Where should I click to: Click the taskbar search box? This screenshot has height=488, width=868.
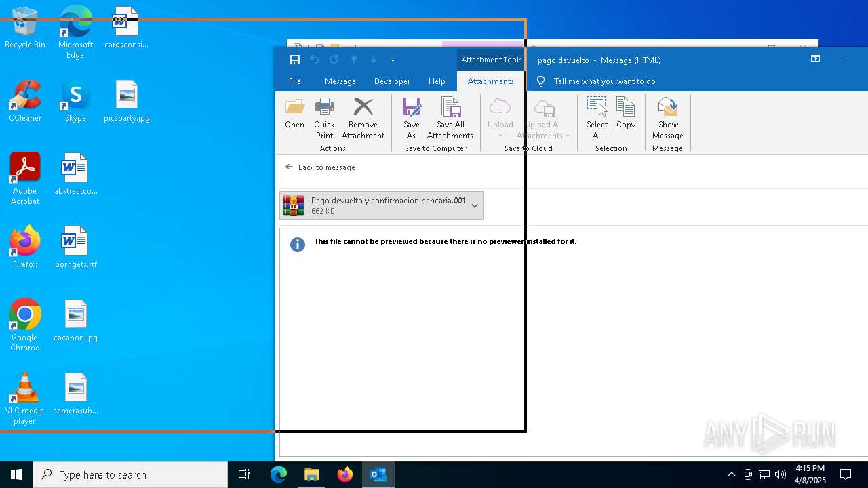pos(130,474)
